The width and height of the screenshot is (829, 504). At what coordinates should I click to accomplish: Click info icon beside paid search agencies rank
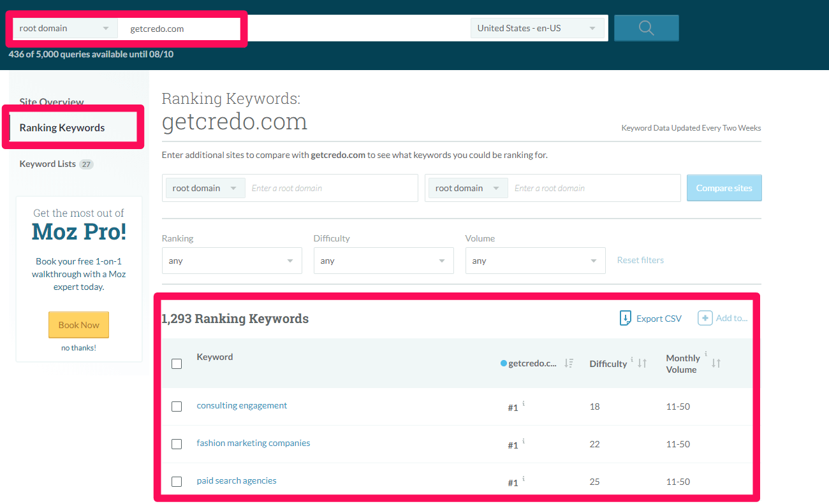pyautogui.click(x=524, y=479)
